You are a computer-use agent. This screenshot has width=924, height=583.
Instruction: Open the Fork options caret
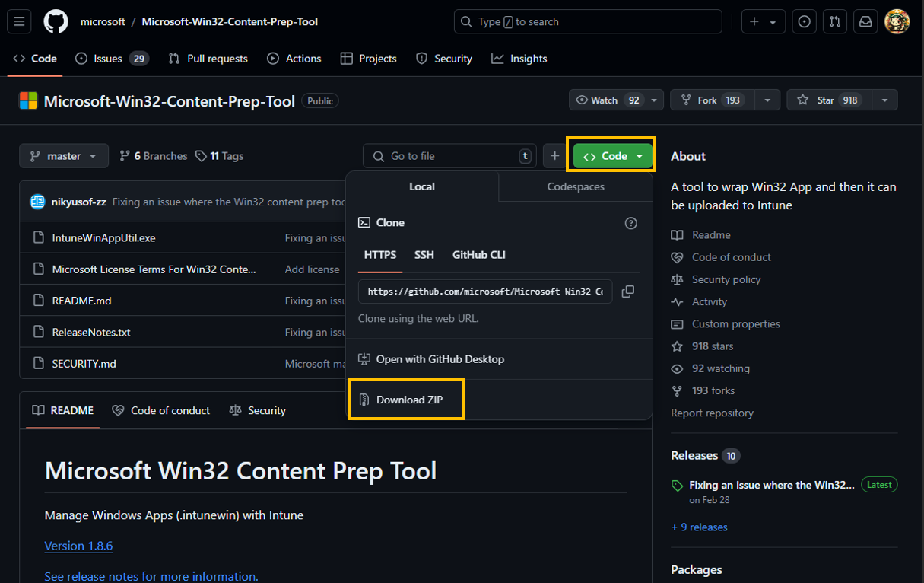pos(767,100)
